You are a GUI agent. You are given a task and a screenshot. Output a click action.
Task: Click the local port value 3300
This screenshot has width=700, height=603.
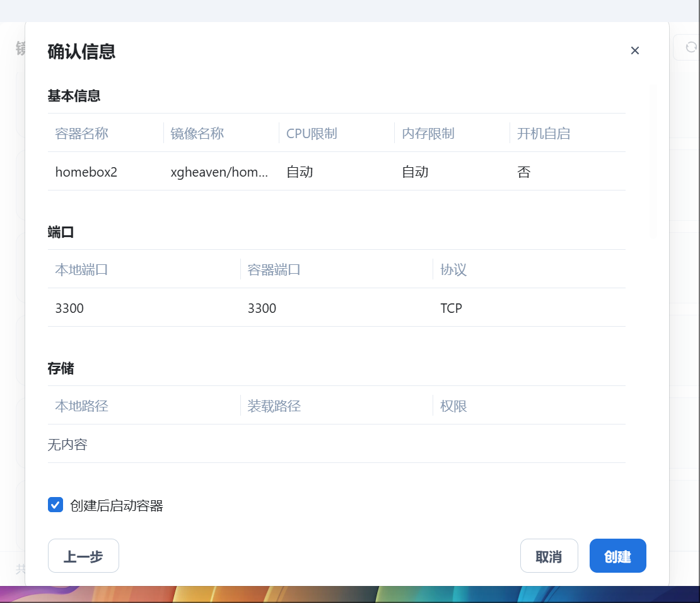coord(69,308)
